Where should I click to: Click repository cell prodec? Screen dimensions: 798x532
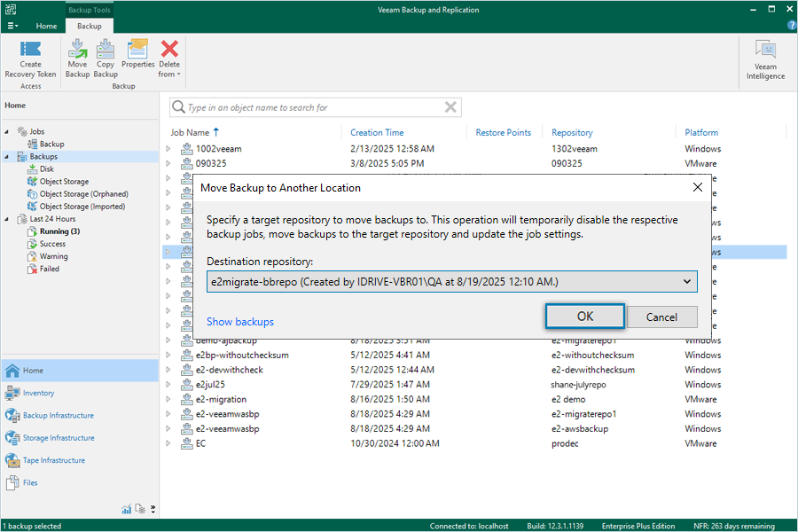coord(565,443)
